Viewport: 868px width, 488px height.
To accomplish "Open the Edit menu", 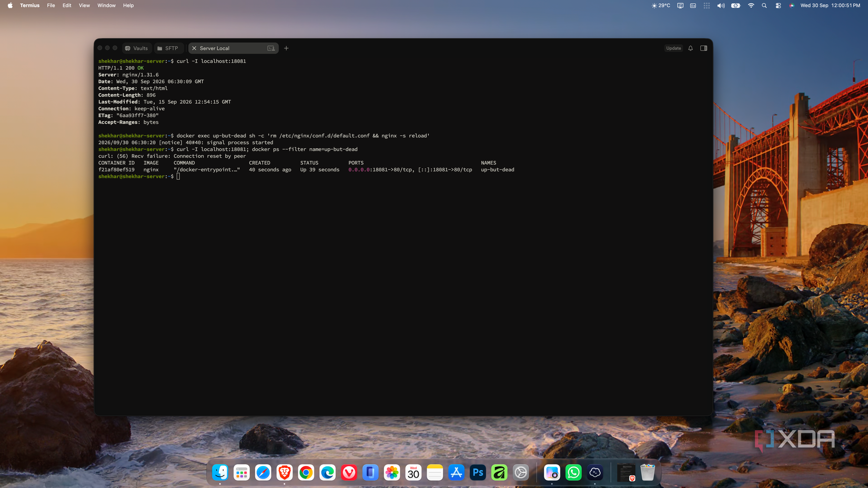I will pyautogui.click(x=67, y=5).
